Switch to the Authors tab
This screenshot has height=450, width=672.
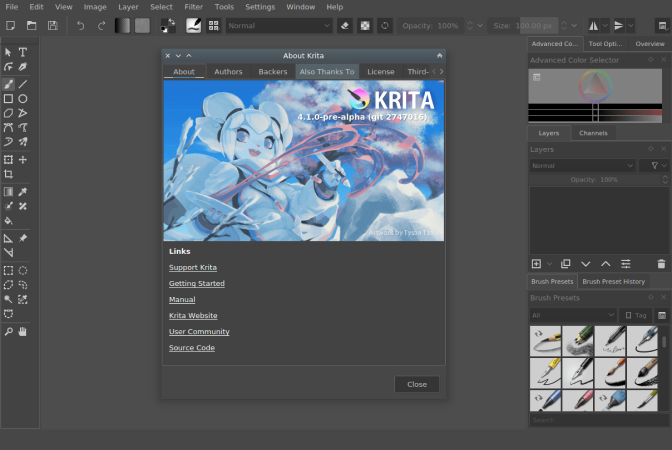(x=228, y=72)
